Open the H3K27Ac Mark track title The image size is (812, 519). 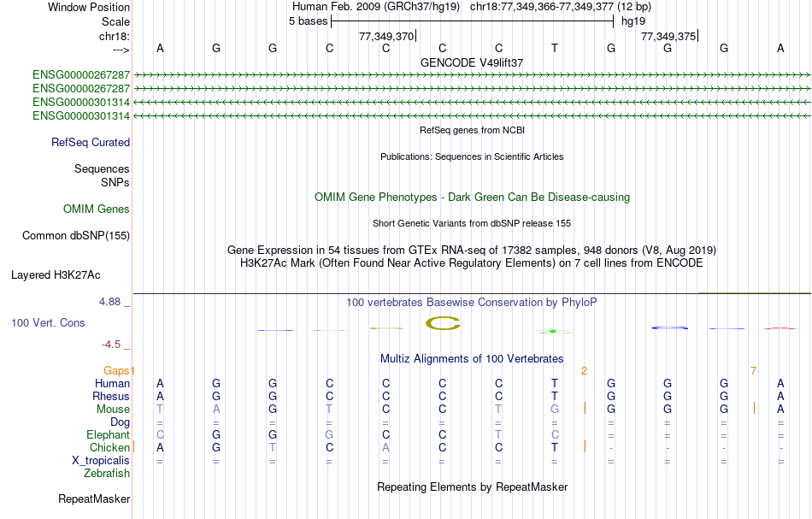[x=472, y=263]
